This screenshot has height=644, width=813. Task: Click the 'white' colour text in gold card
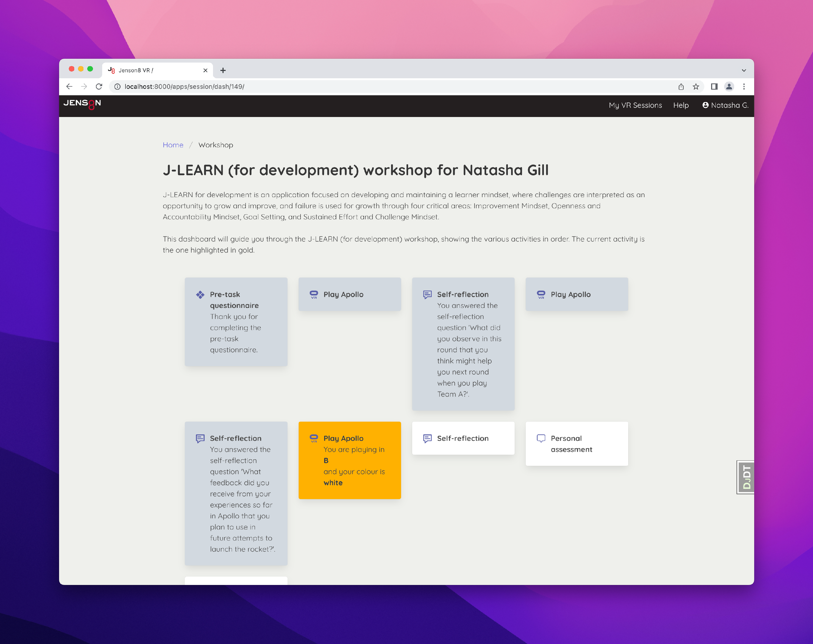[333, 483]
